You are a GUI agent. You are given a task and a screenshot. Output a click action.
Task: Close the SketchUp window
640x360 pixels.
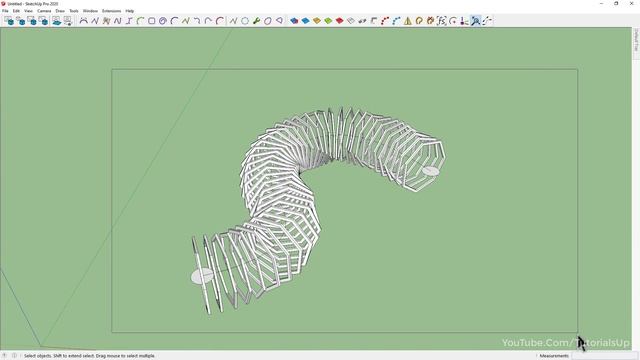click(x=631, y=4)
